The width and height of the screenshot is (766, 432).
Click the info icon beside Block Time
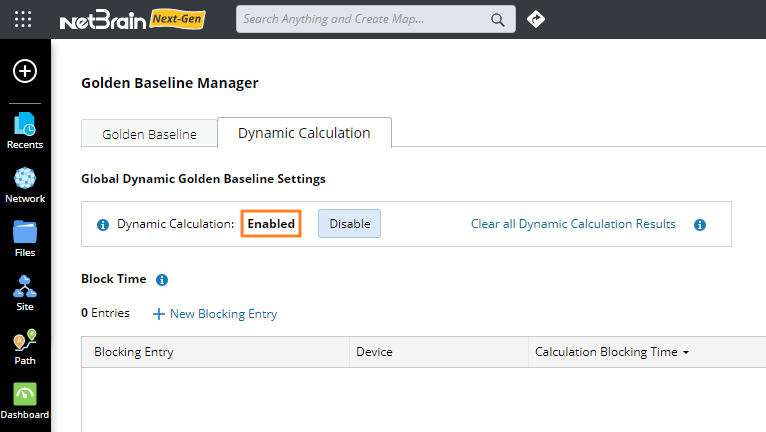tap(162, 280)
